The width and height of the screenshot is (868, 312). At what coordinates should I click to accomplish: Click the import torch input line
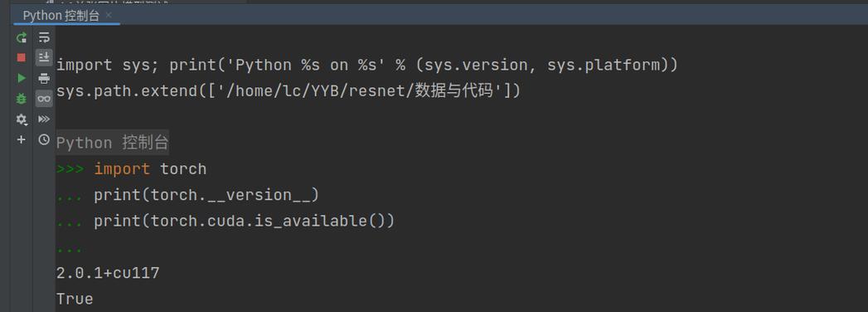click(150, 168)
